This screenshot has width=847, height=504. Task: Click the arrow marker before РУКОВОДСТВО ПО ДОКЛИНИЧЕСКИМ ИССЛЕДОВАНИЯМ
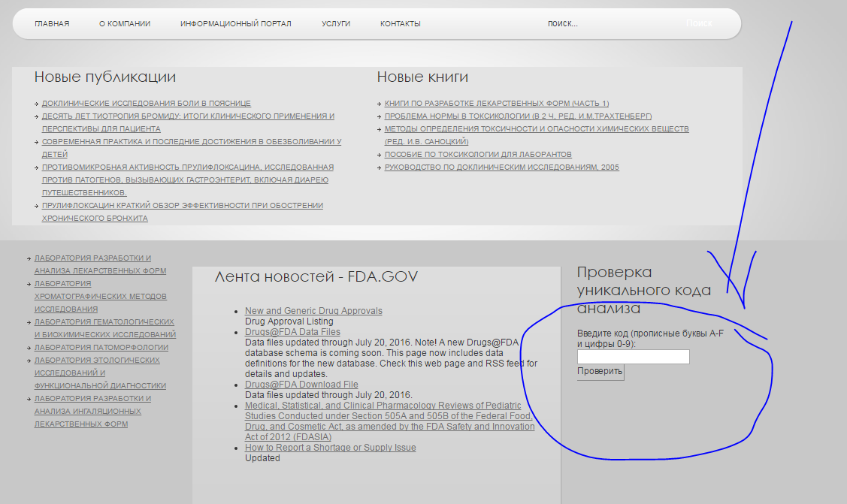click(x=380, y=167)
